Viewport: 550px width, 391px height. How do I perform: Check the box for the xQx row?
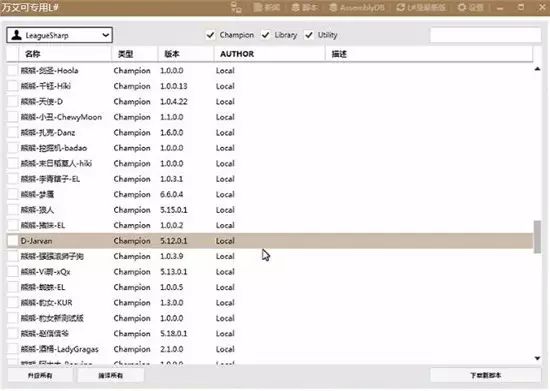13,271
